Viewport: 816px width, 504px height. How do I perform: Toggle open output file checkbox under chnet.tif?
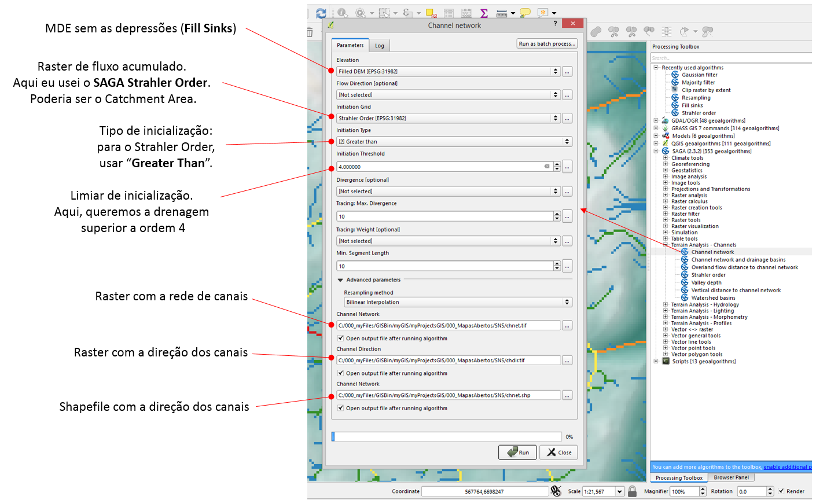coord(341,339)
